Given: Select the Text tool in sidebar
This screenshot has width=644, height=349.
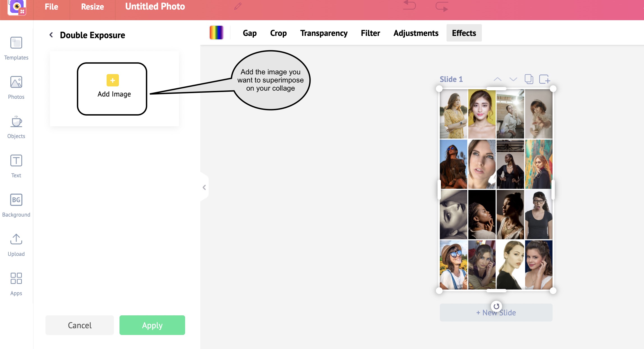Looking at the screenshot, I should pos(16,166).
